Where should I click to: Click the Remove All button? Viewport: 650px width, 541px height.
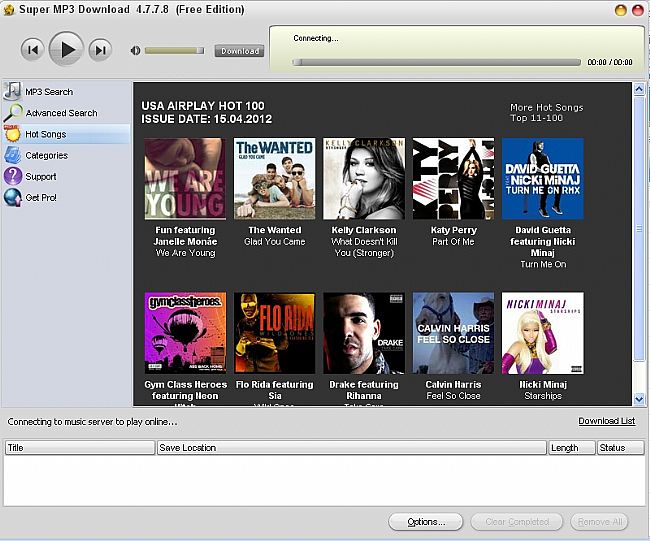click(599, 522)
